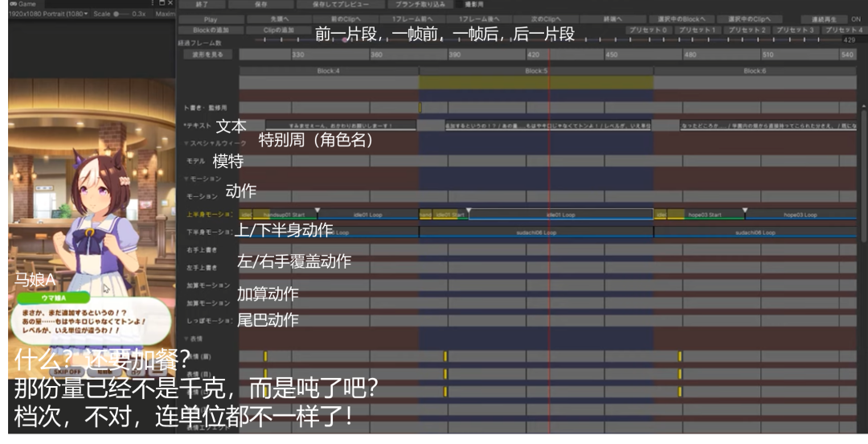Click the yellow Block:5 highlighted bar
Image resolution: width=868 pixels, height=444 pixels.
pyautogui.click(x=536, y=83)
